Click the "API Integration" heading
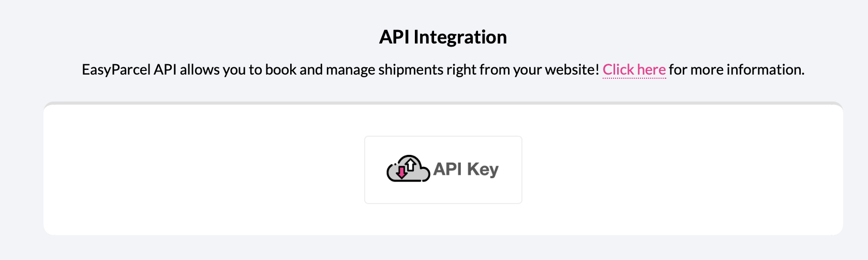The width and height of the screenshot is (868, 260). click(443, 37)
